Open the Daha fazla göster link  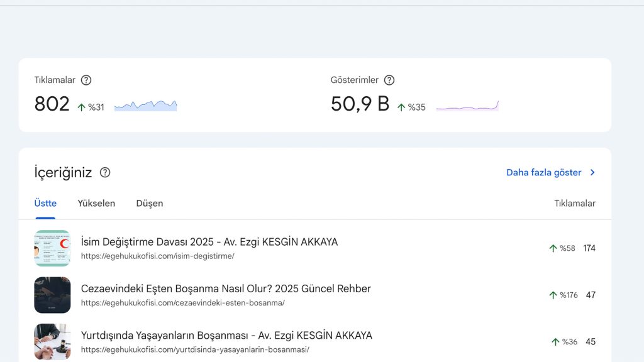pos(543,172)
